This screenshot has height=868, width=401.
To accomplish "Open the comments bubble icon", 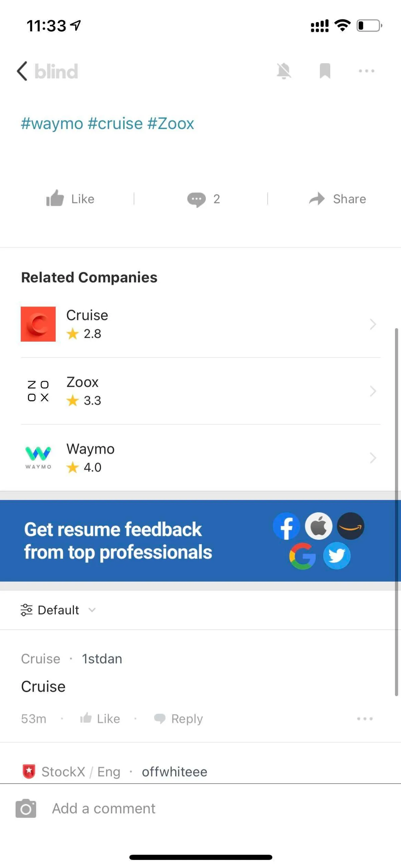I will [196, 199].
